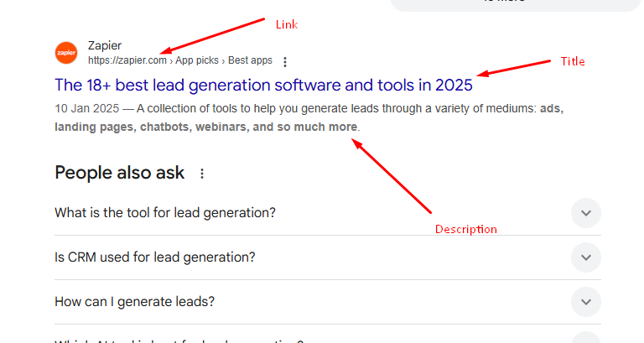Viewport: 644px width, 343px height.
Task: Click "Is CRM used for lead generation?"
Action: pyautogui.click(x=155, y=257)
